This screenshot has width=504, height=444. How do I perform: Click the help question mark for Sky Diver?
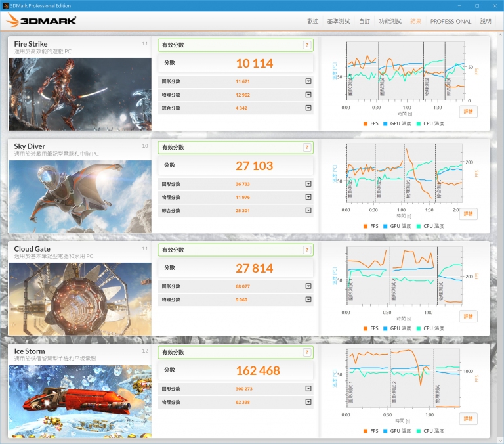[307, 147]
